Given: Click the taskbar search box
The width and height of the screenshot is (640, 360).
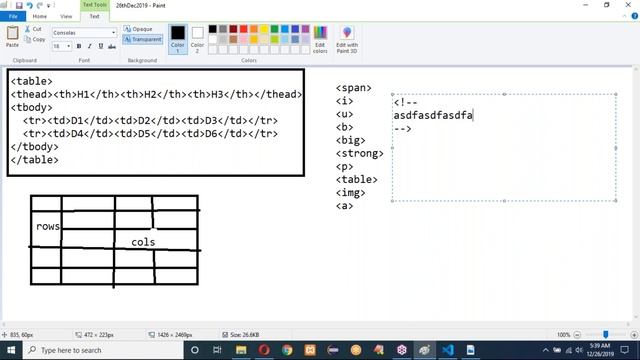Looking at the screenshot, I should [x=103, y=350].
